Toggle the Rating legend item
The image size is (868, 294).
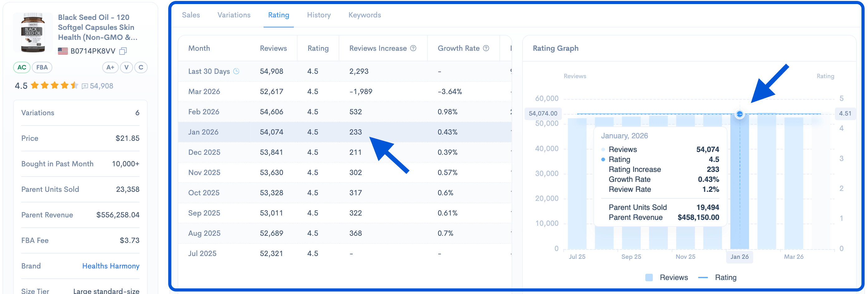pyautogui.click(x=718, y=277)
